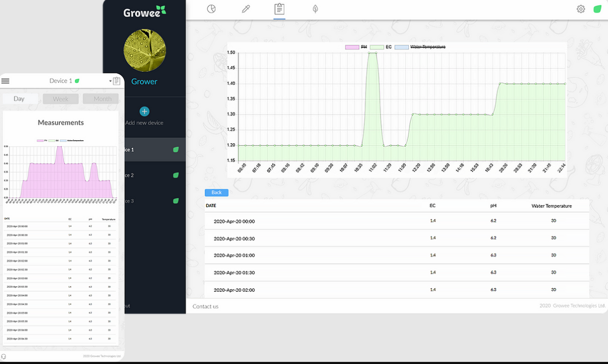This screenshot has width=608, height=364.
Task: Toggle EC series in desktop chart legend
Action: 381,47
